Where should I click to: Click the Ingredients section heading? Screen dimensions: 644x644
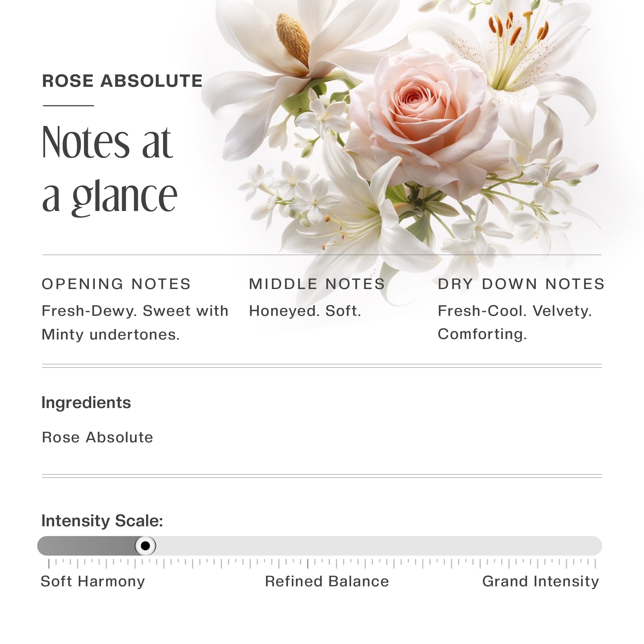click(x=86, y=402)
